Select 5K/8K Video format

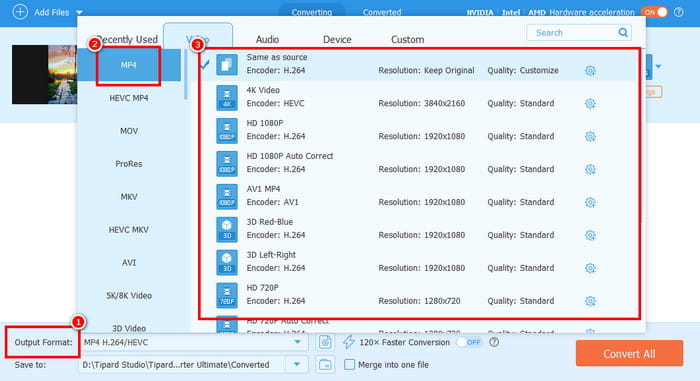[129, 295]
